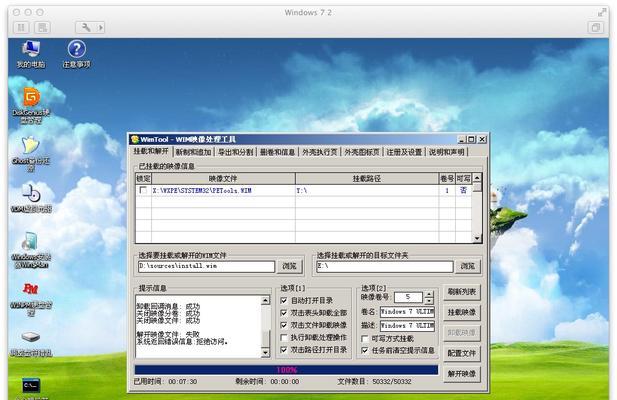
Task: Click the Y:\ mount path cell
Action: pos(367,190)
